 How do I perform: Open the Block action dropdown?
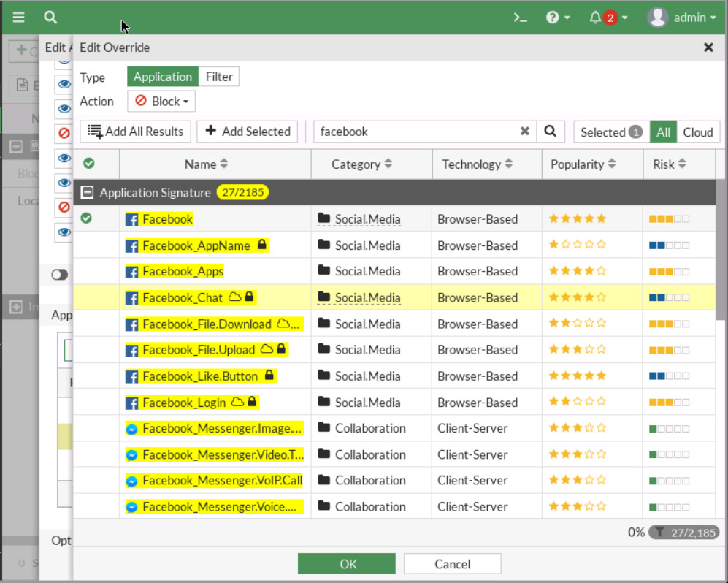click(x=161, y=102)
